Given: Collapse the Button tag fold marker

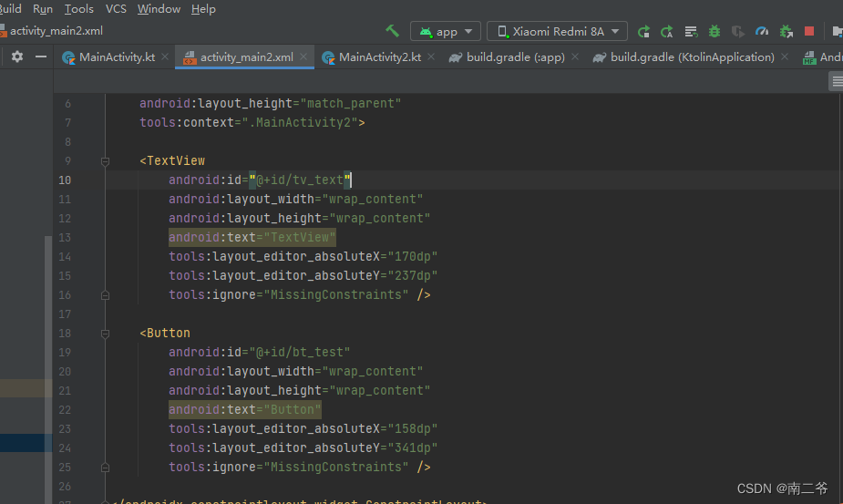Looking at the screenshot, I should [x=106, y=334].
